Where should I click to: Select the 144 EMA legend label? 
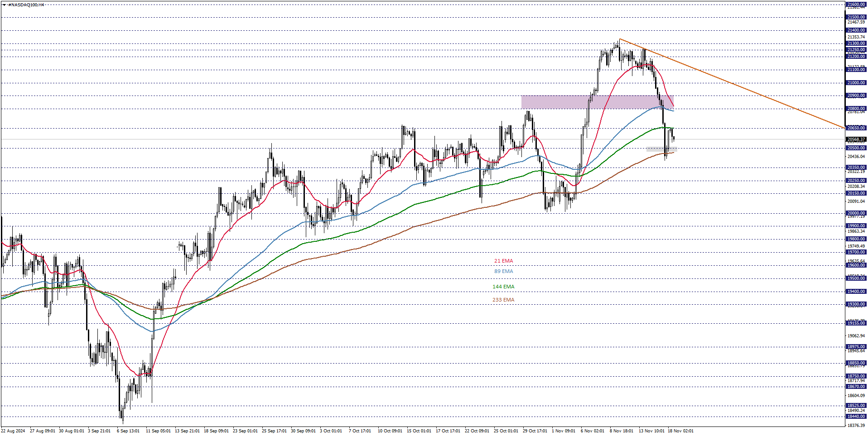pyautogui.click(x=503, y=287)
